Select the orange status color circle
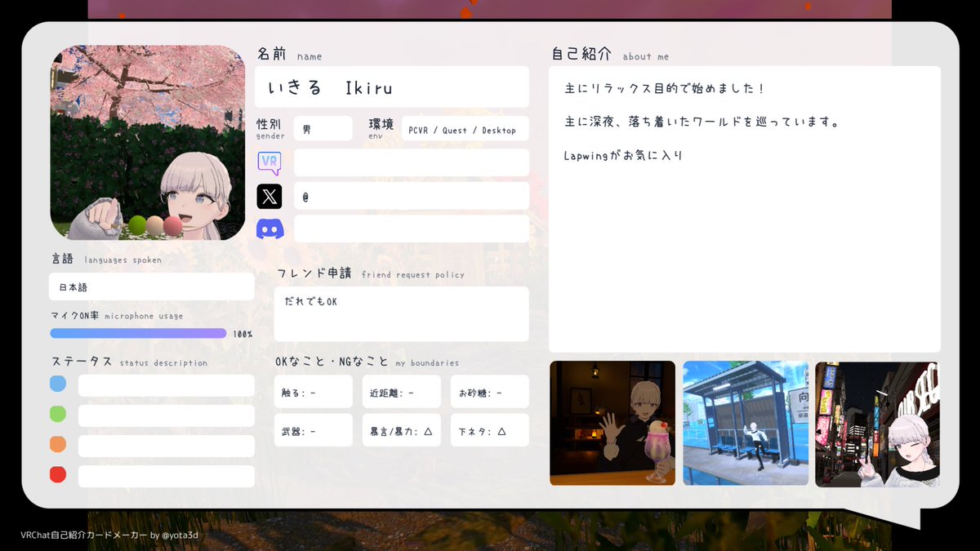This screenshot has height=551, width=980. [x=58, y=444]
